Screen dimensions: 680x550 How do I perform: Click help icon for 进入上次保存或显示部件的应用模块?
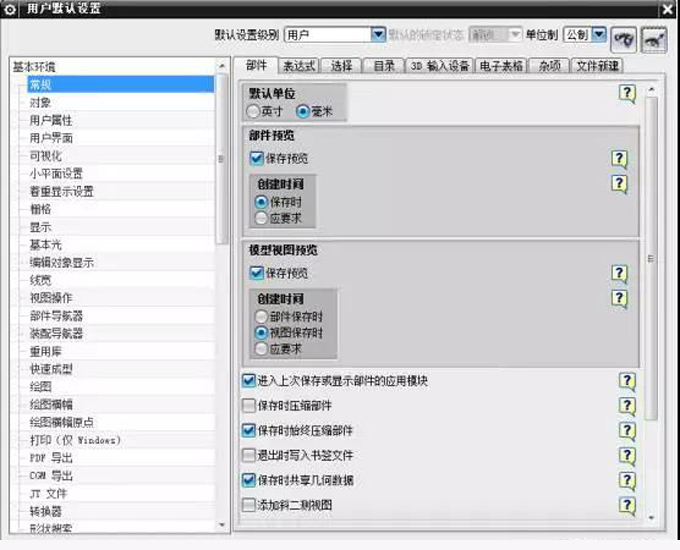(x=627, y=381)
